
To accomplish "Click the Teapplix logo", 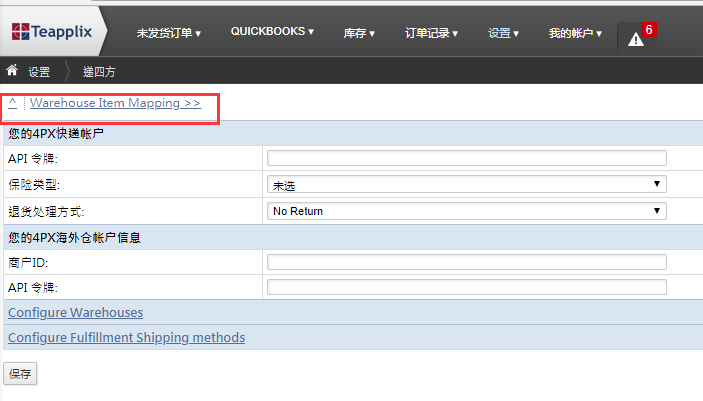I will 52,31.
